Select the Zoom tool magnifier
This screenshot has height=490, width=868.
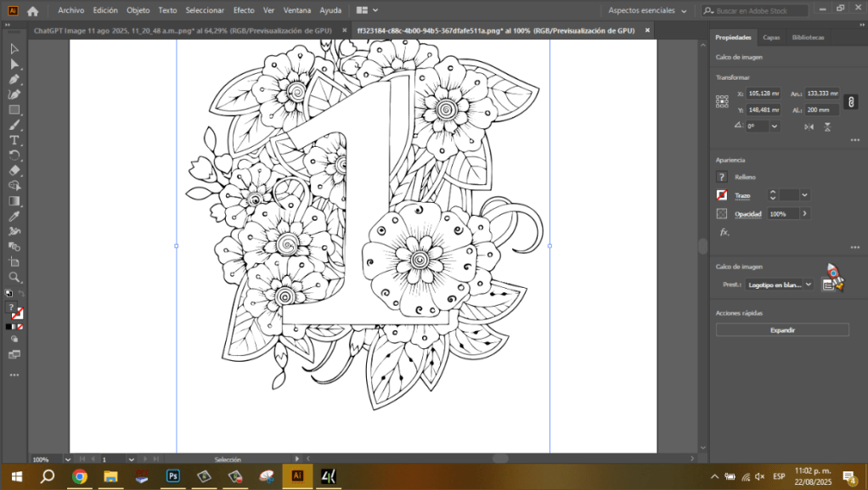[14, 278]
